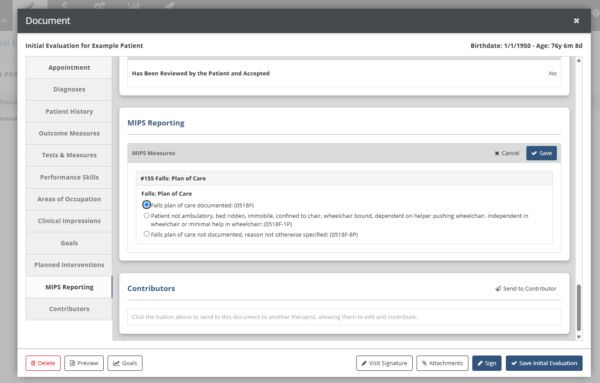Click the Goals chart button at bottom
The width and height of the screenshot is (600, 383).
click(125, 363)
